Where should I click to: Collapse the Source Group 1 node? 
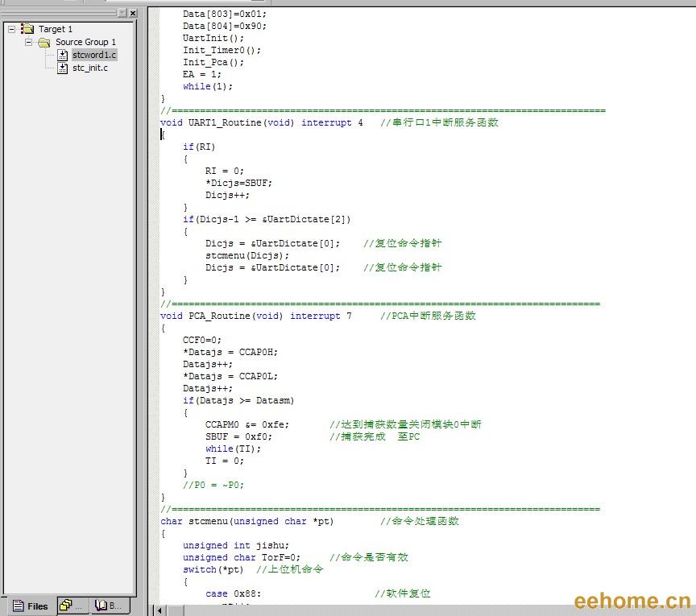tap(28, 42)
